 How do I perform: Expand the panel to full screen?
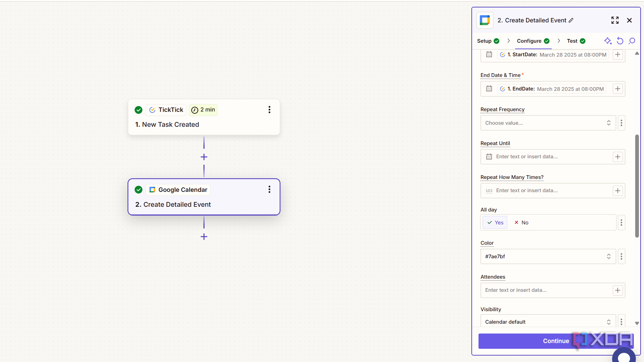point(615,20)
